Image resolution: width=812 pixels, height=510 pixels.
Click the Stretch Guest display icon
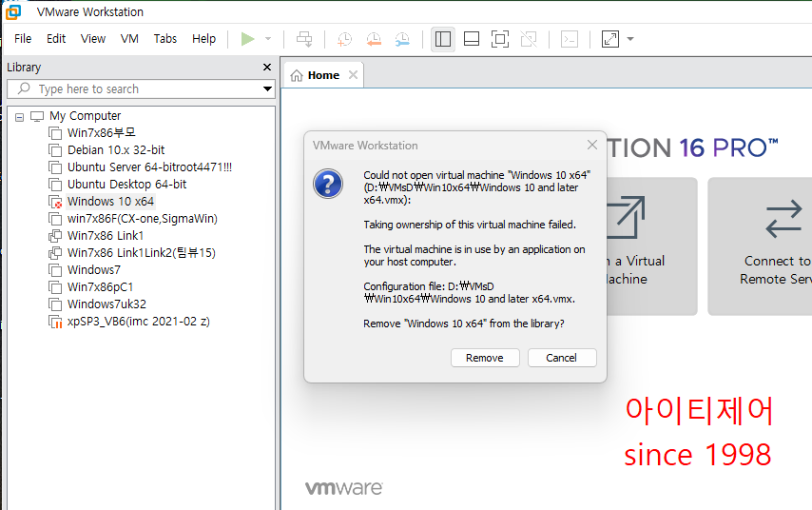point(610,39)
